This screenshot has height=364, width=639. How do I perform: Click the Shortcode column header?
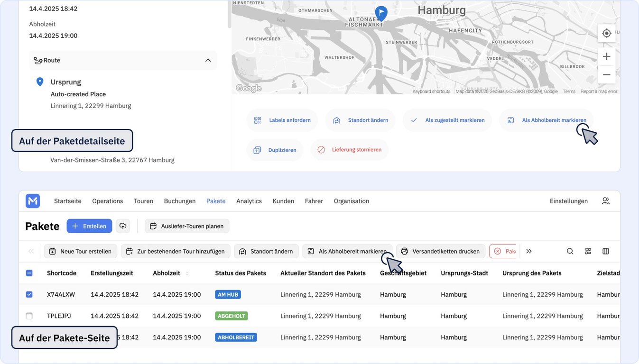[x=62, y=273]
